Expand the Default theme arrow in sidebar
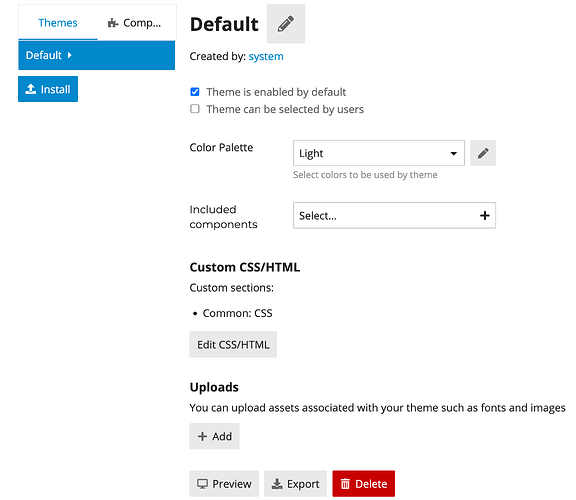 pyautogui.click(x=69, y=55)
